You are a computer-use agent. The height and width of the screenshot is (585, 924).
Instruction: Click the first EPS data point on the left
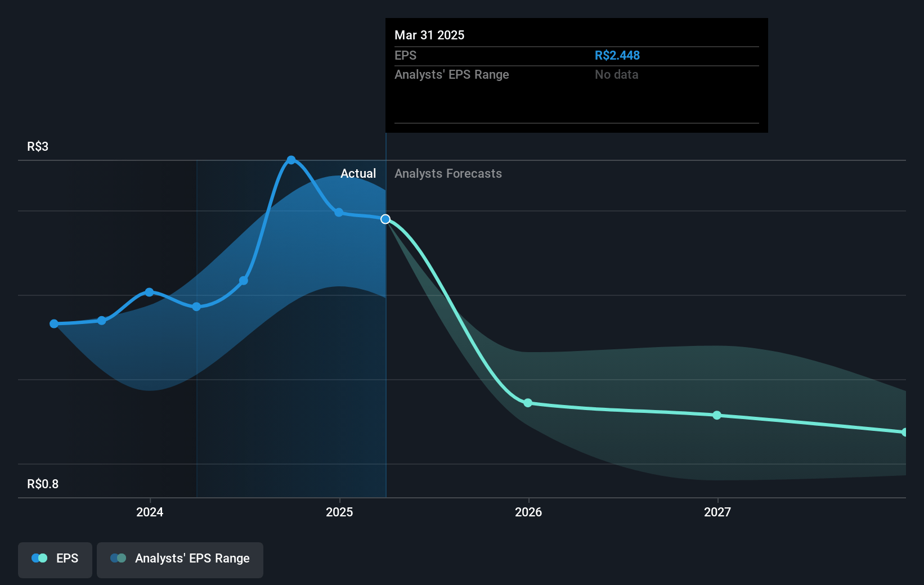pos(54,323)
